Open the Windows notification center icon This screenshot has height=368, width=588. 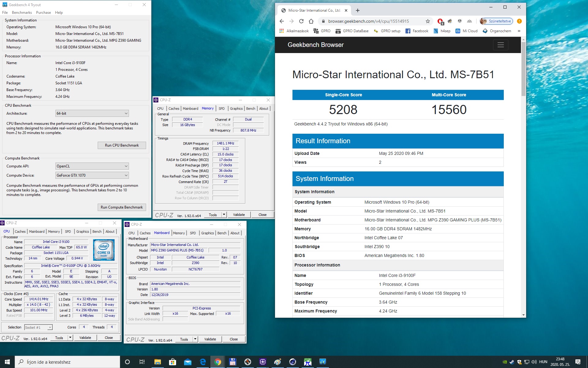[578, 362]
